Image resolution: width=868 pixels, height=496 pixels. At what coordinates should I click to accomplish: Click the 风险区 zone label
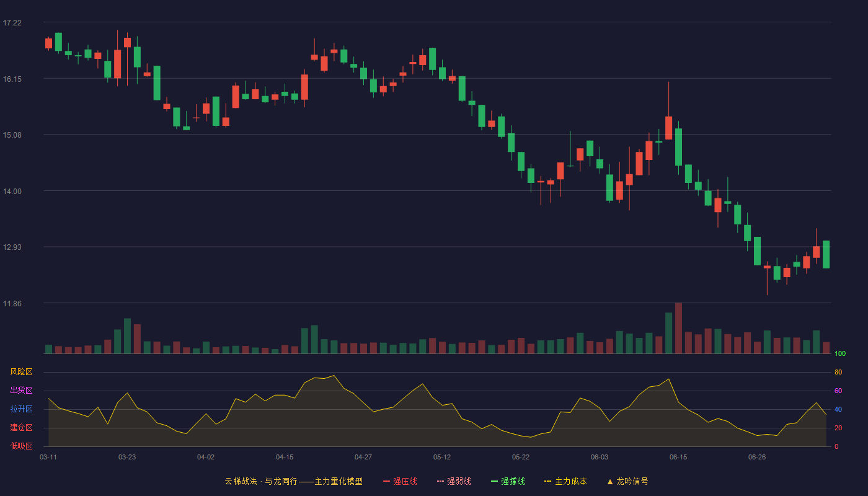point(21,372)
